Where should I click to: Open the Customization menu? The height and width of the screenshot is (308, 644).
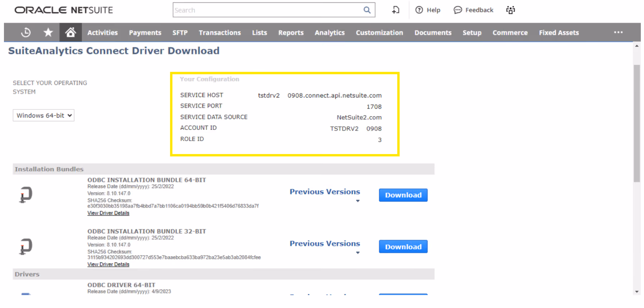point(379,33)
